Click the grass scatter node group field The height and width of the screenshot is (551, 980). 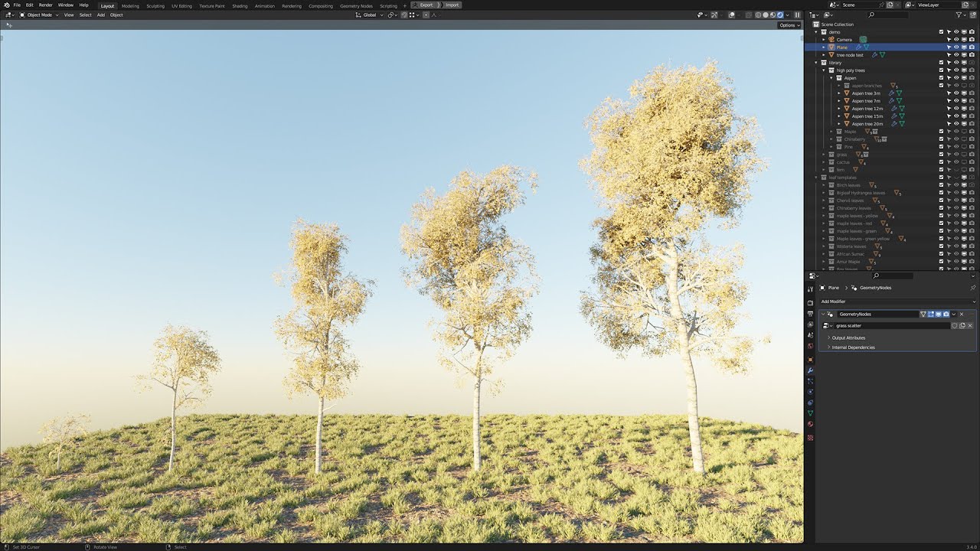tap(892, 325)
